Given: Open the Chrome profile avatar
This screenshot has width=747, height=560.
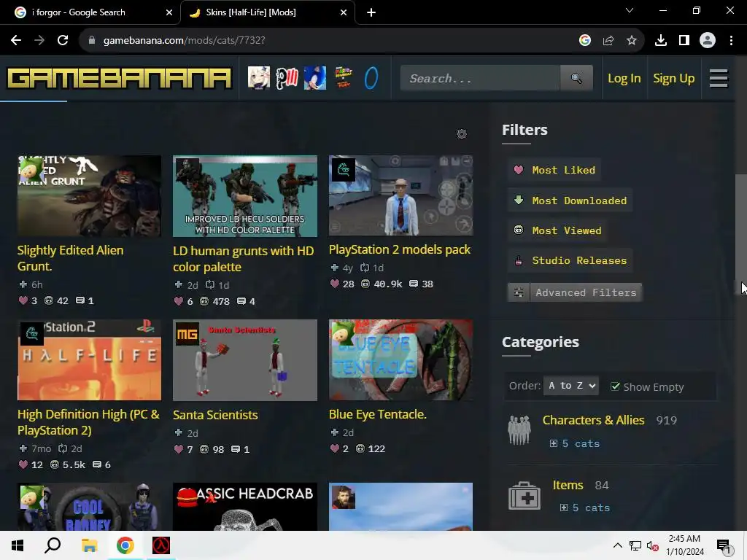Looking at the screenshot, I should [708, 40].
